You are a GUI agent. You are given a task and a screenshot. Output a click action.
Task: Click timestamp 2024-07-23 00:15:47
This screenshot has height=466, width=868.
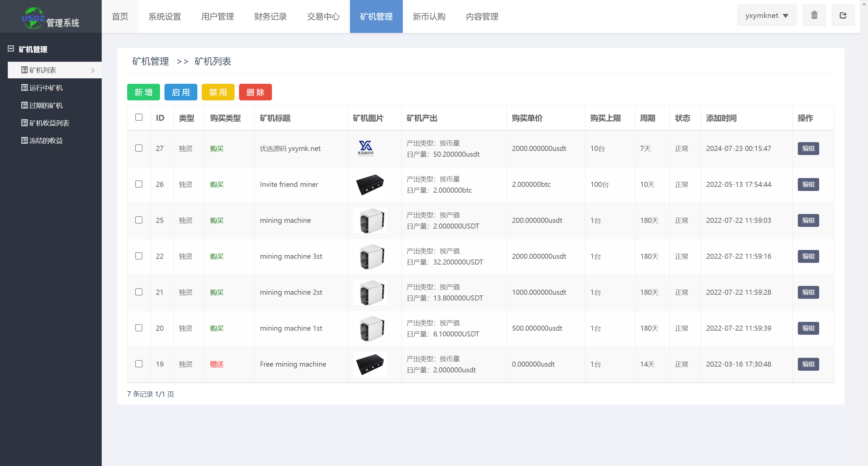pos(738,149)
